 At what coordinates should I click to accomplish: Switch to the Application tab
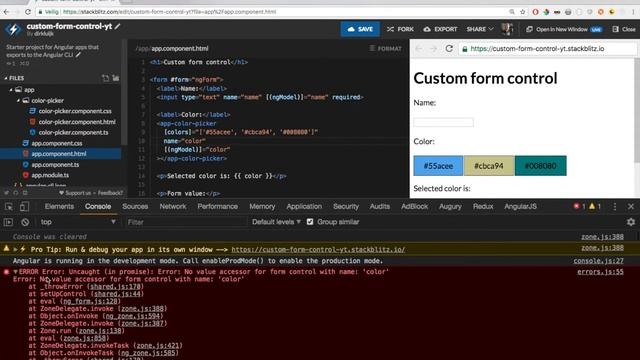coord(304,207)
